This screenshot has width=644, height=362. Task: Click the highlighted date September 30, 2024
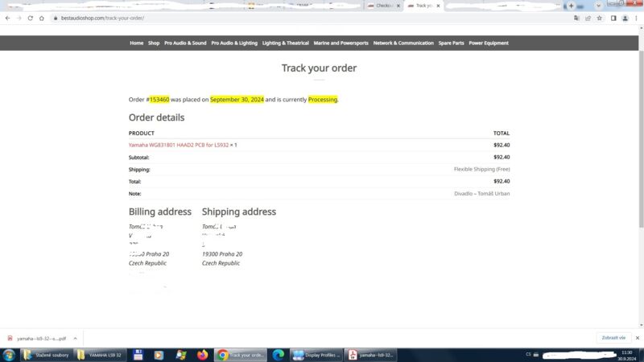(x=237, y=99)
